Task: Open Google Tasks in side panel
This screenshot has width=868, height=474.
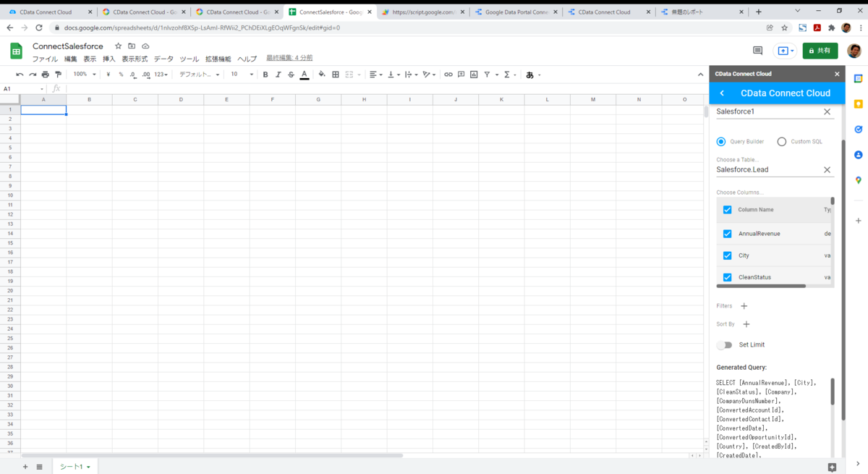Action: click(858, 130)
